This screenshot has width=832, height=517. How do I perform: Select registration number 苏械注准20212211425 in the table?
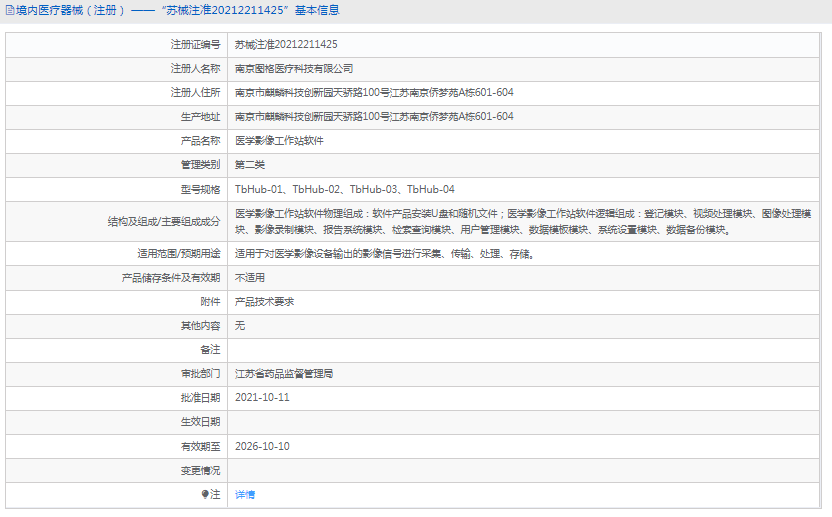point(286,45)
